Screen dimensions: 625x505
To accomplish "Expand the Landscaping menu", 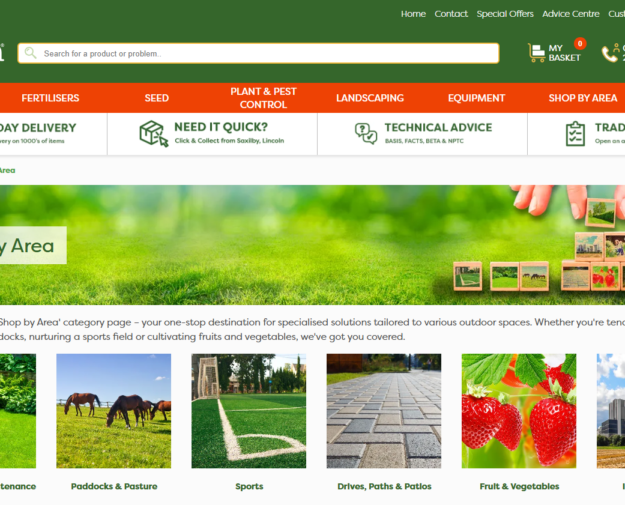I will pyautogui.click(x=370, y=98).
